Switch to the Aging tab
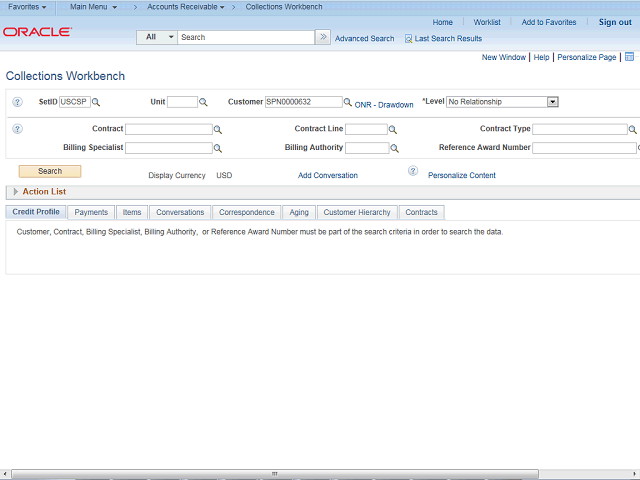This screenshot has height=480, width=640. (299, 212)
